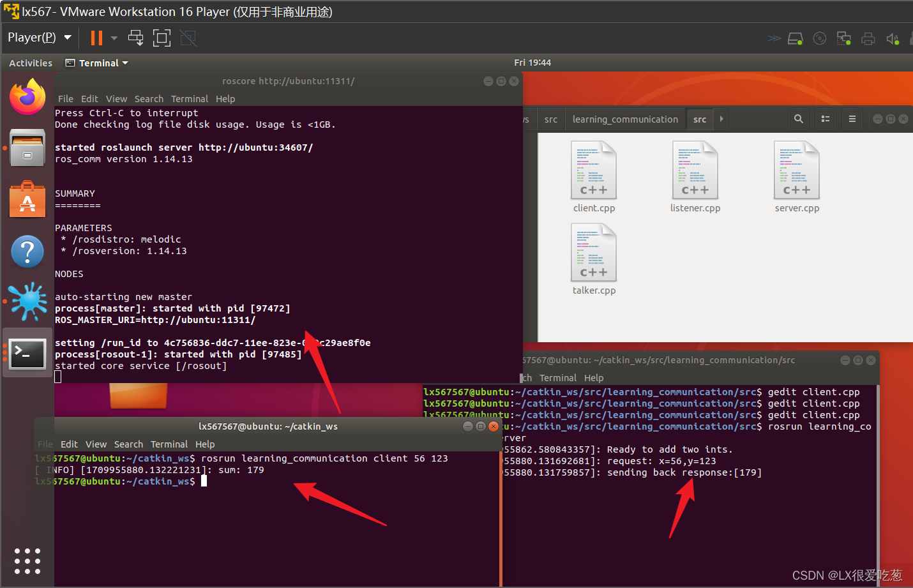Click the network adapter device icon

[x=844, y=38]
